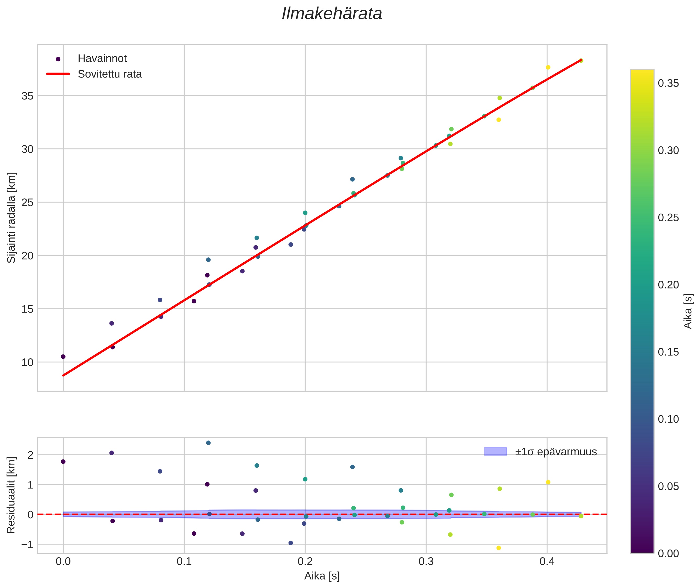
Task: Click the bottom Aika [s] x-axis label
Action: coord(322,576)
